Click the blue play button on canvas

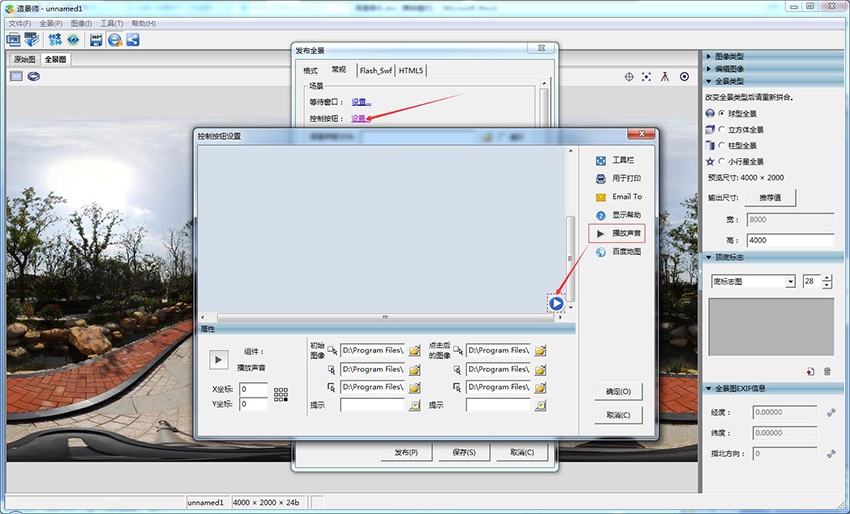(x=556, y=303)
